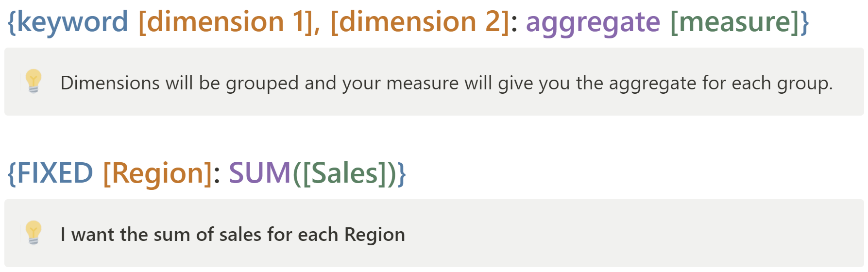Click the purple "SUM" function name
The width and height of the screenshot is (868, 272).
tap(260, 173)
